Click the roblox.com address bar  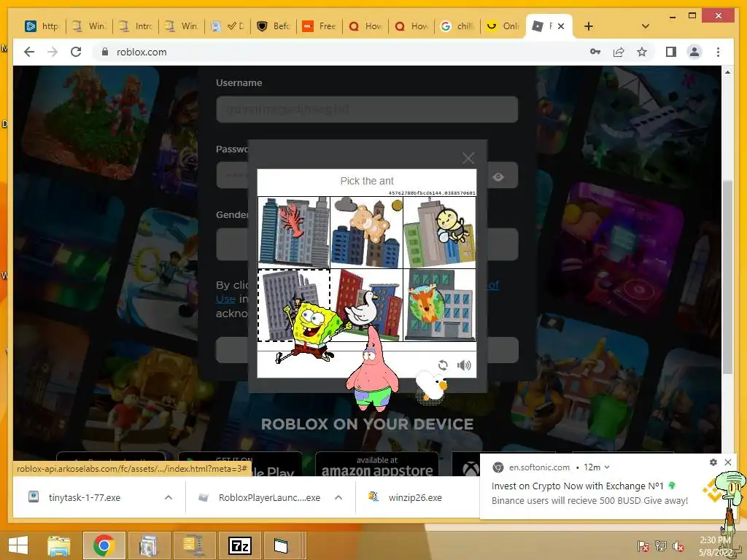click(142, 52)
